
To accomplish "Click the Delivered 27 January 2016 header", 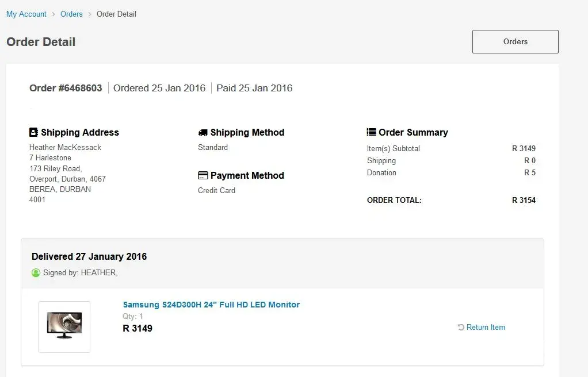I will click(x=89, y=256).
